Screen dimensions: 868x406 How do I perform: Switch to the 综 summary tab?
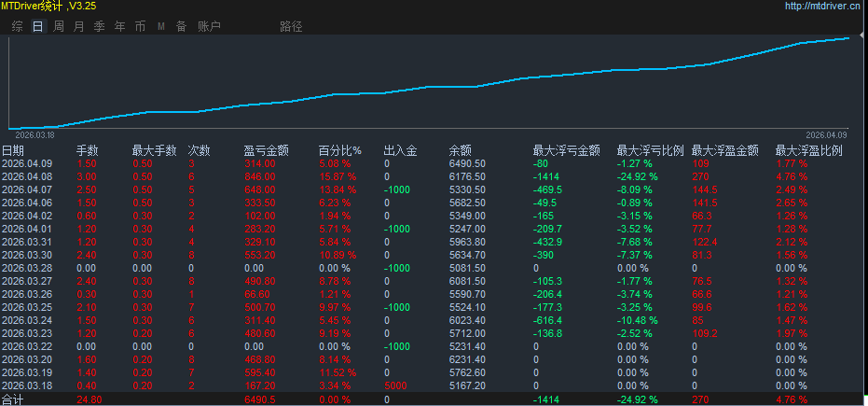point(17,26)
